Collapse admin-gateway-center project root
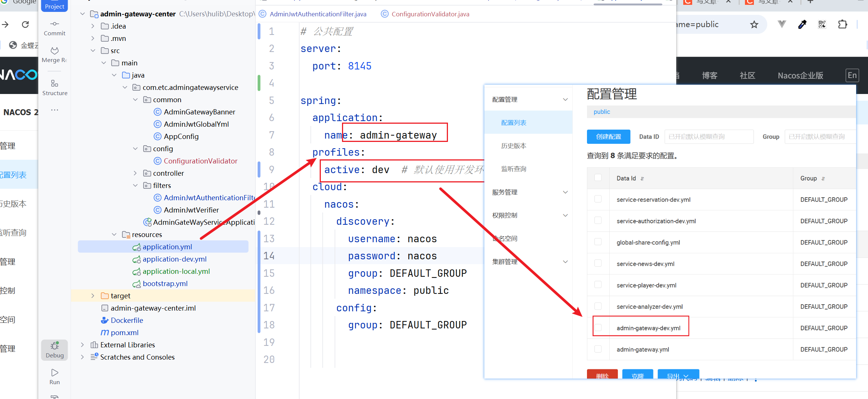 click(x=83, y=14)
